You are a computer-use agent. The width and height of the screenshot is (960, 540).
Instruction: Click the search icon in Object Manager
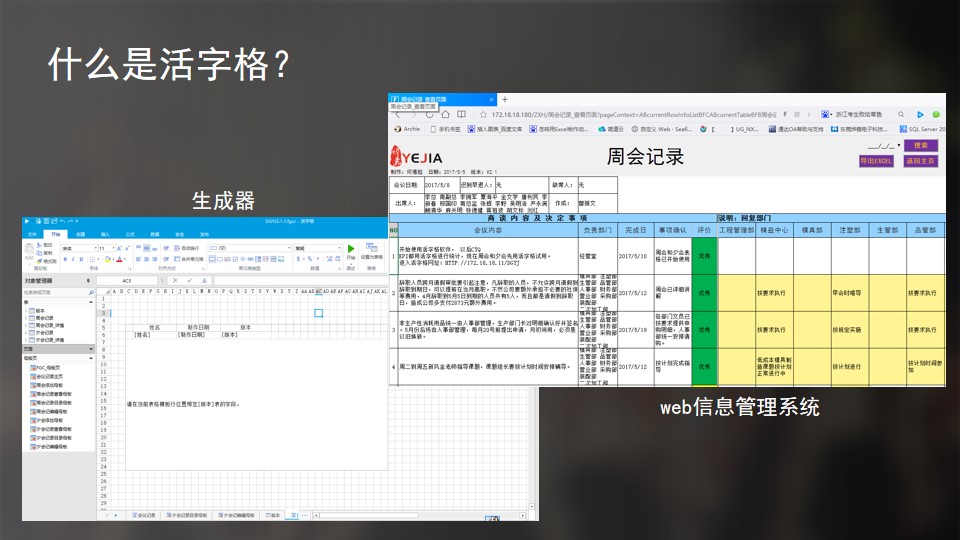[91, 292]
